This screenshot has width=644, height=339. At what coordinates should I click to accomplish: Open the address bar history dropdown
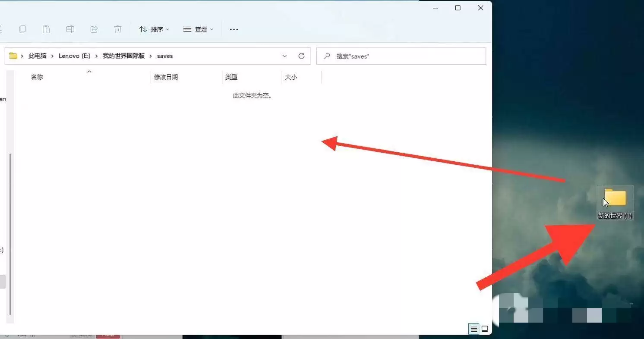click(284, 56)
